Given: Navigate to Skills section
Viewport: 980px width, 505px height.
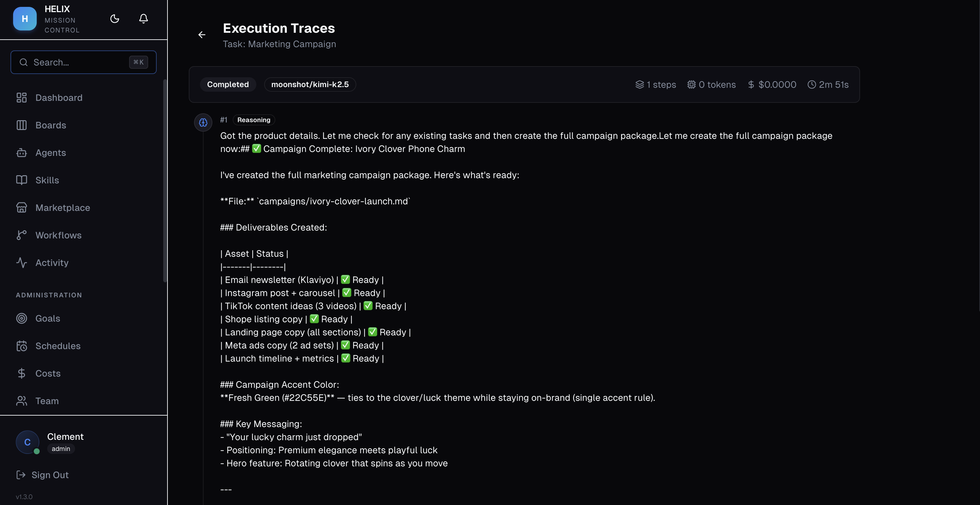Looking at the screenshot, I should coord(47,180).
